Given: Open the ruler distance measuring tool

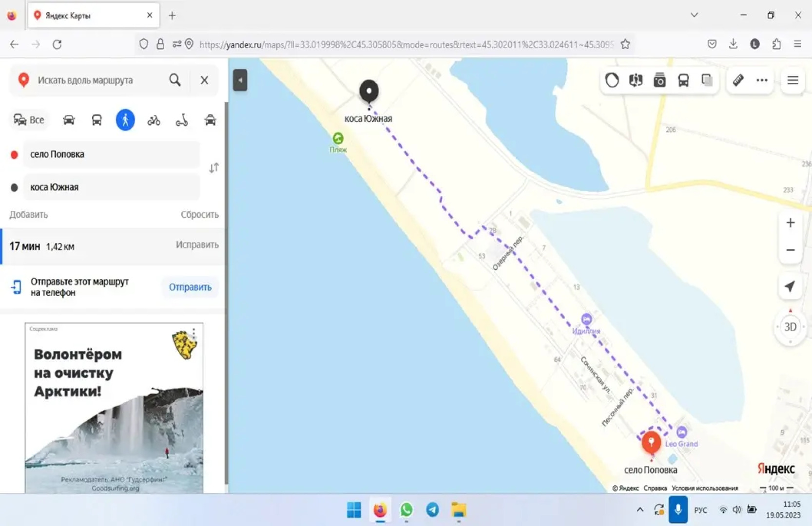Looking at the screenshot, I should point(738,80).
